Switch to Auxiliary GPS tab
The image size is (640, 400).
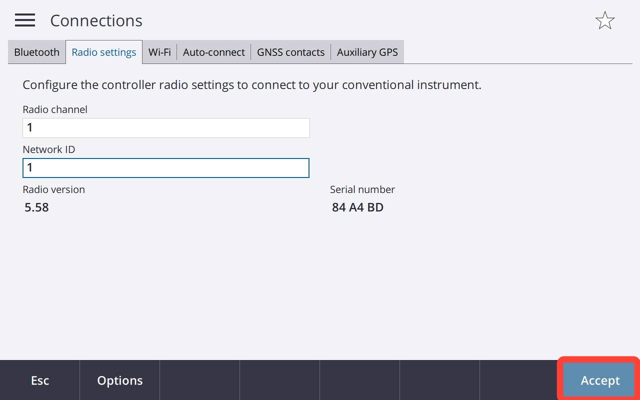(x=367, y=52)
